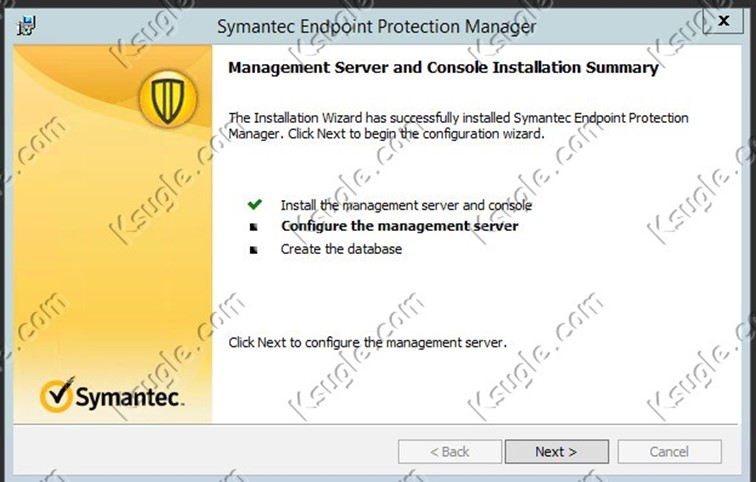The height and width of the screenshot is (482, 756).
Task: Click Next to begin configuration wizard
Action: [x=556, y=452]
